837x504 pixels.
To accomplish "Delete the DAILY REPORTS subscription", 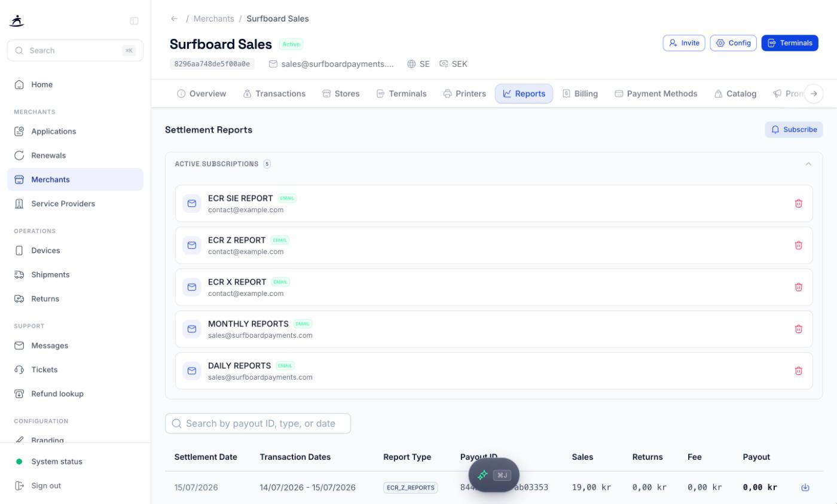I will pos(798,371).
